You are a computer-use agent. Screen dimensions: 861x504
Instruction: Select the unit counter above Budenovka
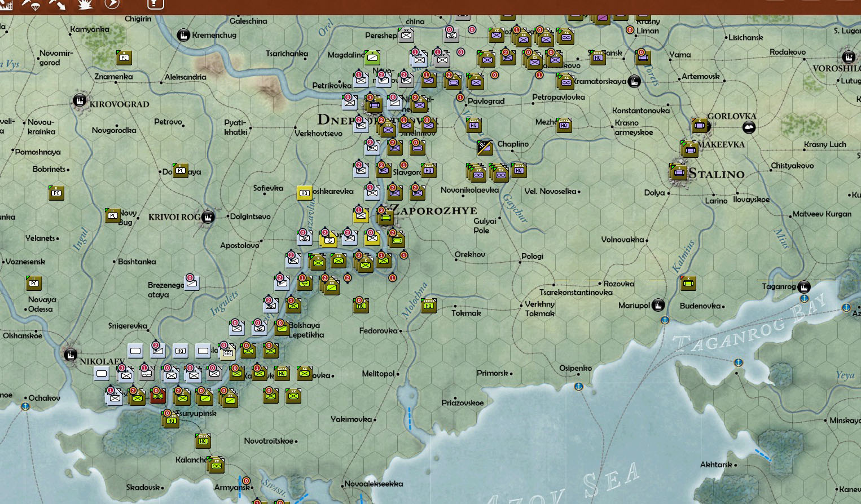688,282
